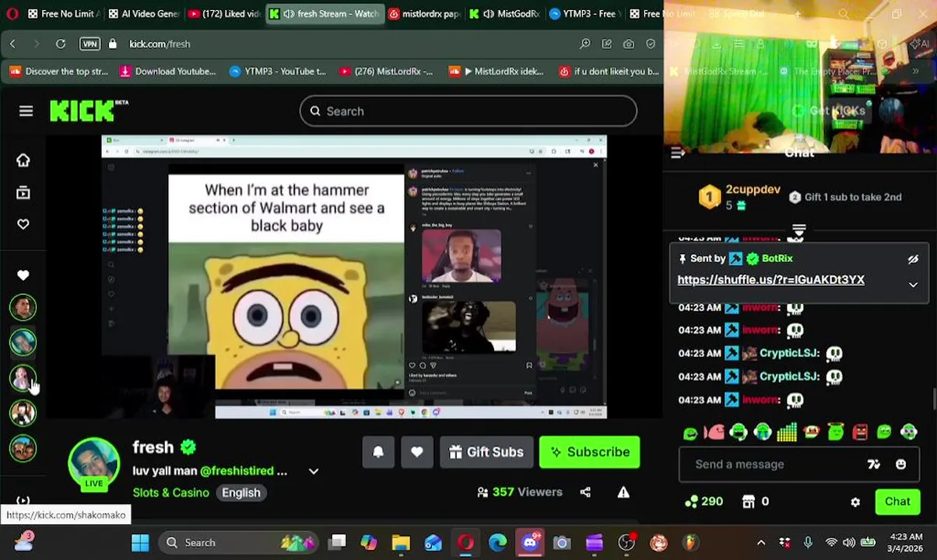Go back with browser back arrow
Image resolution: width=937 pixels, height=560 pixels.
click(12, 44)
